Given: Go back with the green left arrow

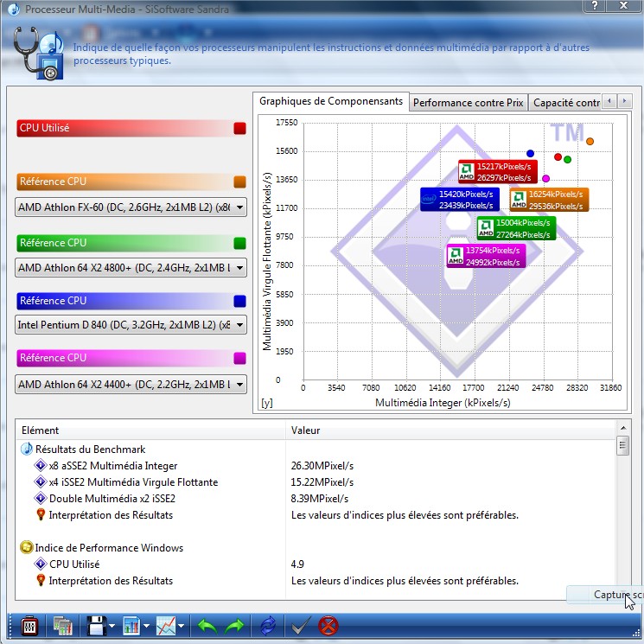Looking at the screenshot, I should pos(207,627).
